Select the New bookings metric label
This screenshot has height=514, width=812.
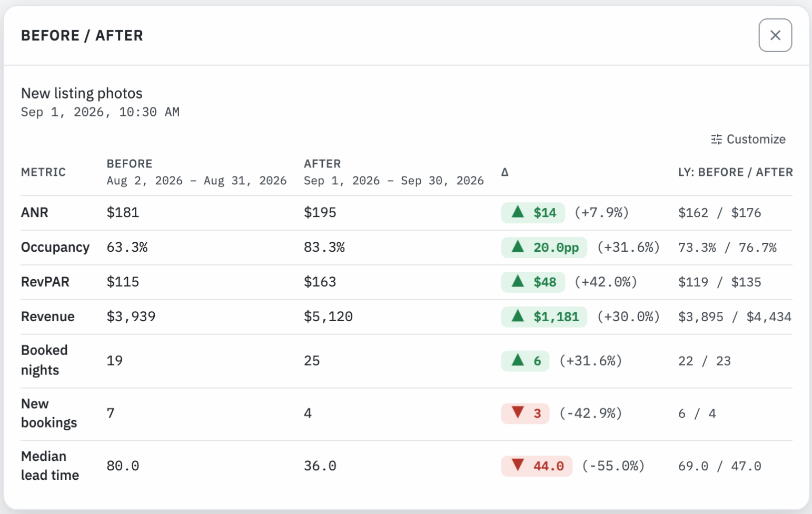[49, 413]
